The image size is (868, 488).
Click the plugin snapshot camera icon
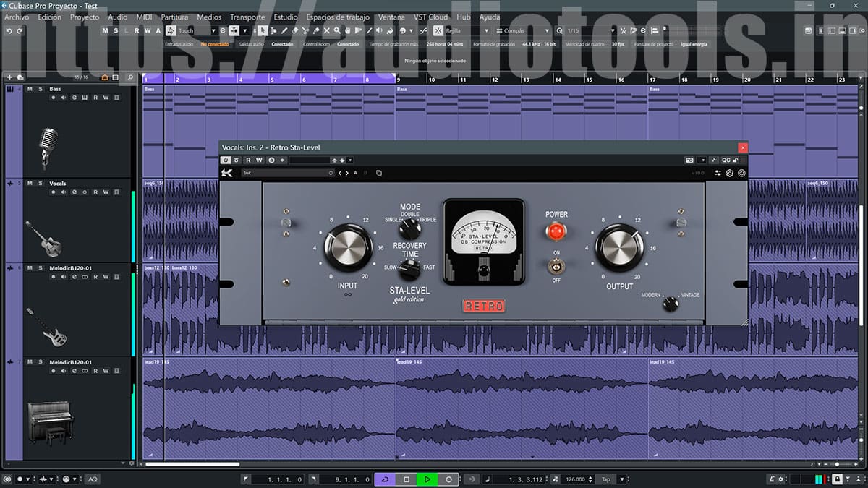click(x=689, y=160)
